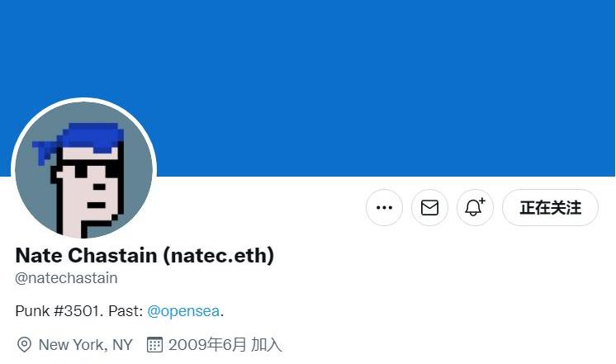Screen dimensions: 616x364
Task: Open the @opensea mention link
Action: [x=183, y=311]
